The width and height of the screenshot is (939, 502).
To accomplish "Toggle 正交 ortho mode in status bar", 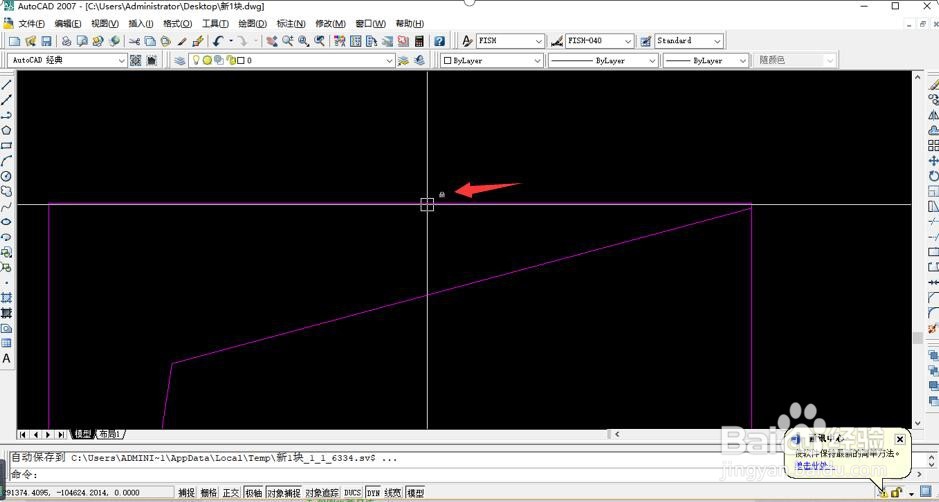I will [231, 492].
